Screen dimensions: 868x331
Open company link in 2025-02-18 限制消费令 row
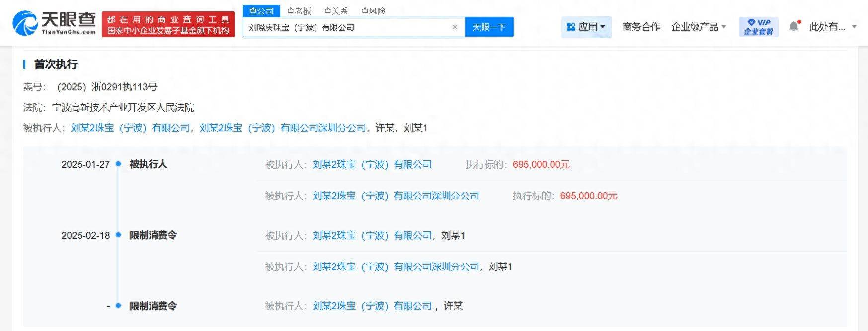click(372, 235)
